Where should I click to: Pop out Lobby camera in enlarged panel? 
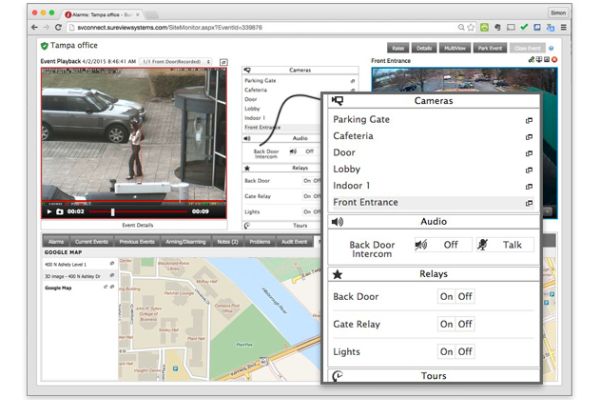[x=529, y=170]
